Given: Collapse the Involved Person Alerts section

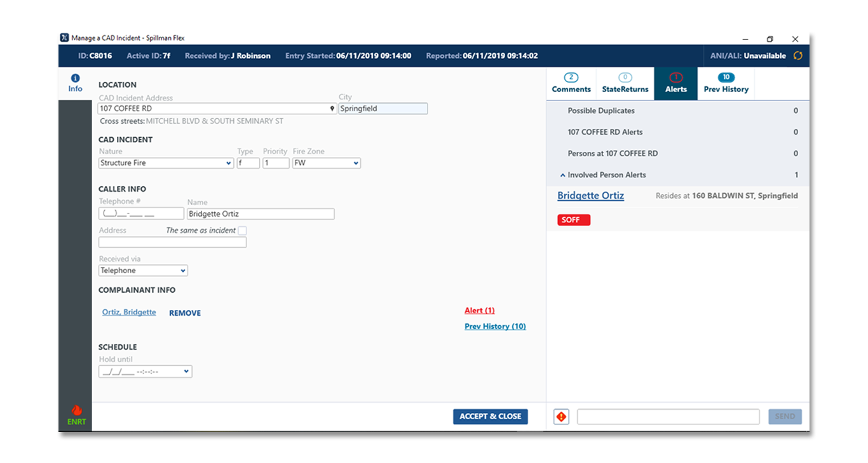Looking at the screenshot, I should pos(563,175).
